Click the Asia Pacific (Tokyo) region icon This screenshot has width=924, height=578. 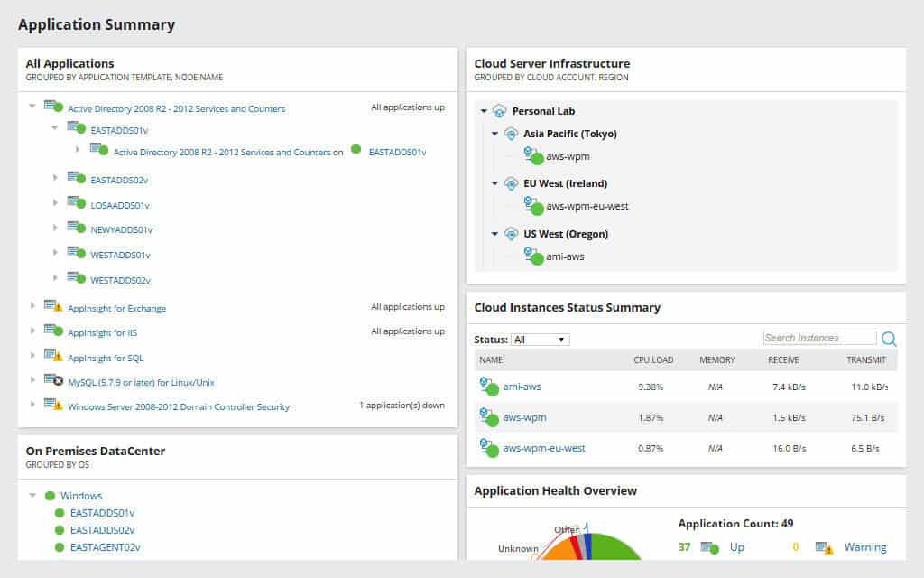point(511,134)
